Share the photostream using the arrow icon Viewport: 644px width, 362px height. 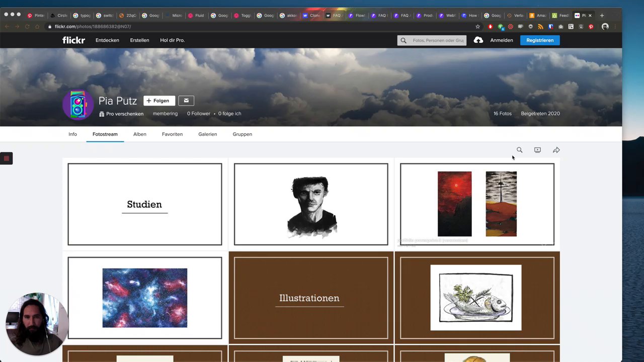click(x=556, y=150)
